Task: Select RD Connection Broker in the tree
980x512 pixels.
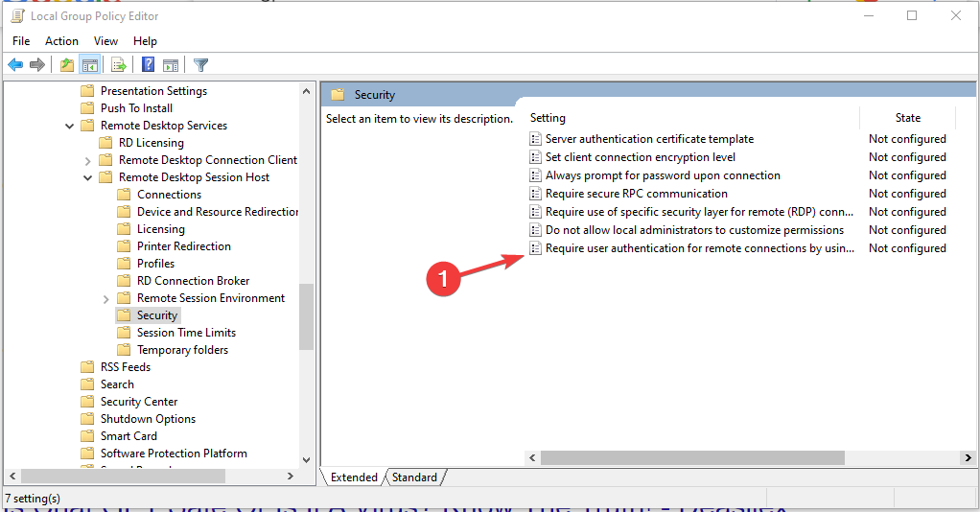Action: [x=193, y=281]
